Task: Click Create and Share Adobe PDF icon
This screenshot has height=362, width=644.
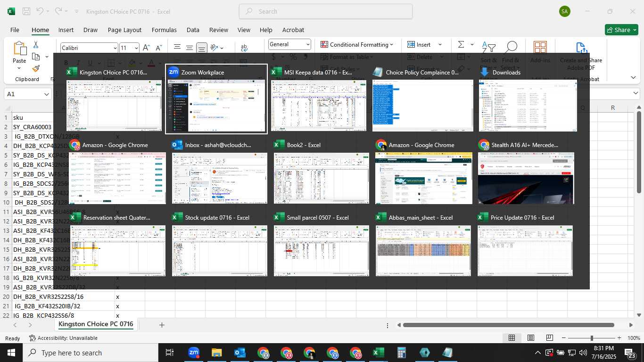Action: tap(581, 48)
